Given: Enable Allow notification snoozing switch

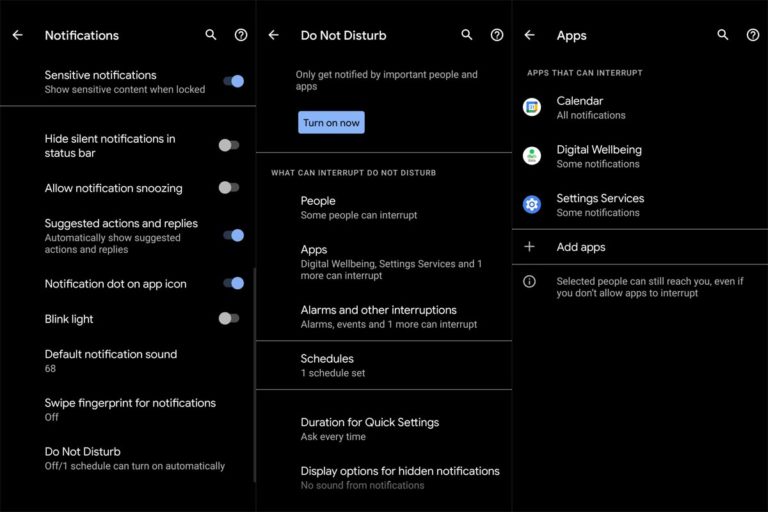Looking at the screenshot, I should pos(229,187).
